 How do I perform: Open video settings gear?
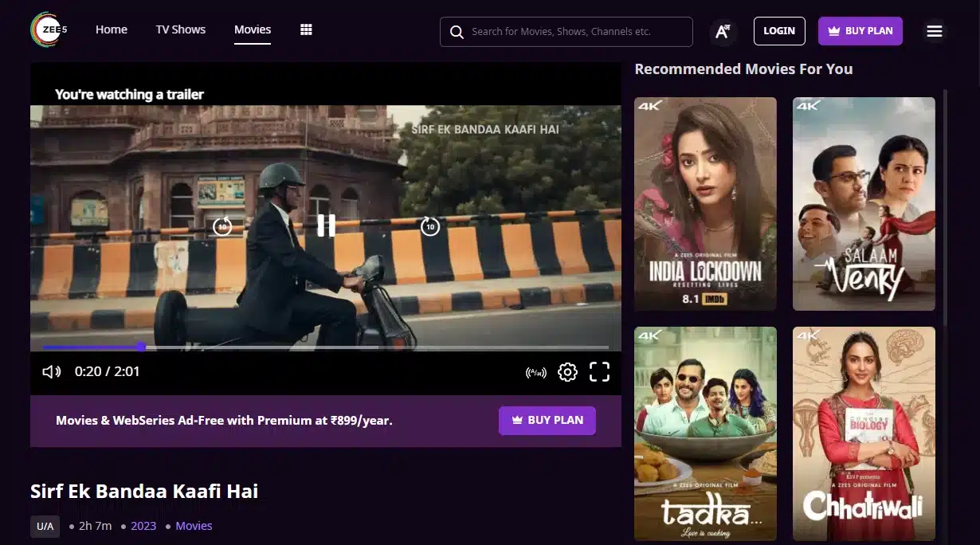point(567,372)
